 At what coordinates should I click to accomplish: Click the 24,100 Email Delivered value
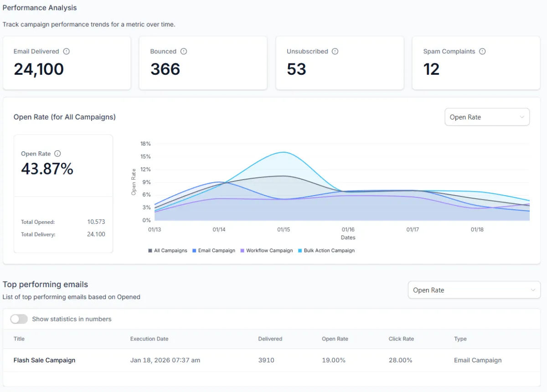39,69
